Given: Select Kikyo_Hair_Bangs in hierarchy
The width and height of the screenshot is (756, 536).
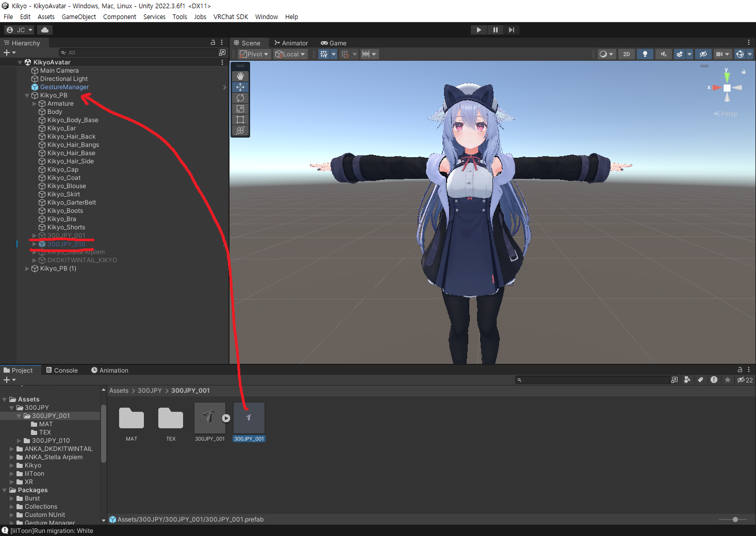Looking at the screenshot, I should [73, 145].
